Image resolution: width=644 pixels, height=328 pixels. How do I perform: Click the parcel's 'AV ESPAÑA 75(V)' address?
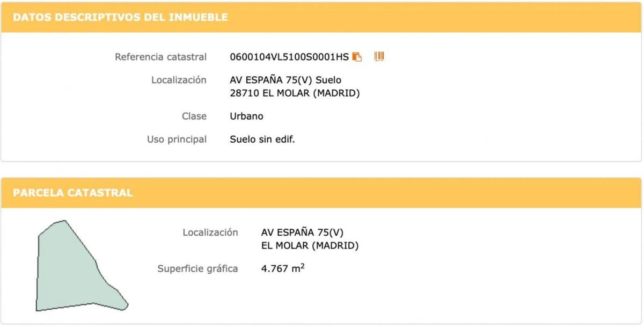pyautogui.click(x=302, y=232)
